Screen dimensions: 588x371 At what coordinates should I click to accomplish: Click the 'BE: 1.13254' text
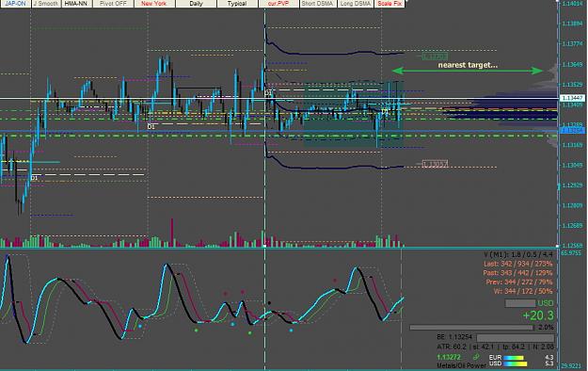coord(454,337)
